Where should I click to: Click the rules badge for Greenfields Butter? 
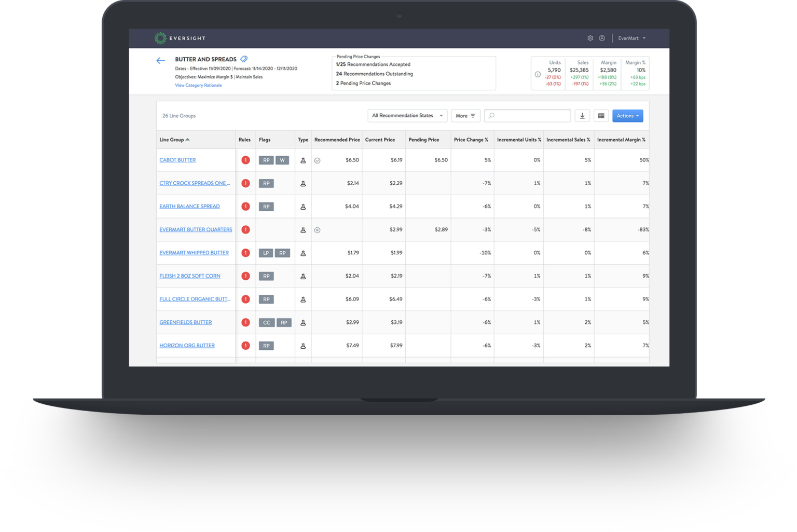tap(245, 322)
